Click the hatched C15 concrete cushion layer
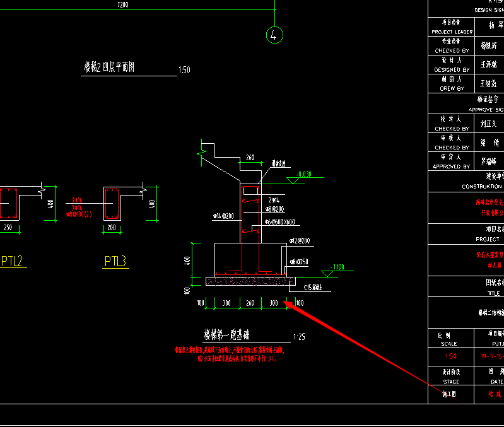The image size is (504, 427). (250, 281)
